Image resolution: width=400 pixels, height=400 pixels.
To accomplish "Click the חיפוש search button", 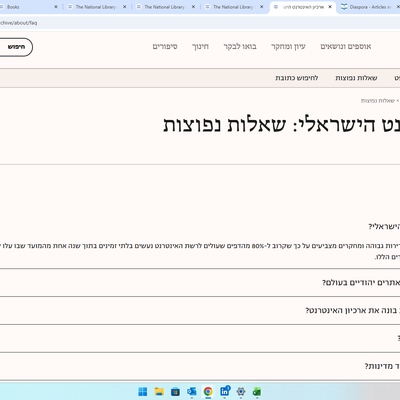I will 16,47.
